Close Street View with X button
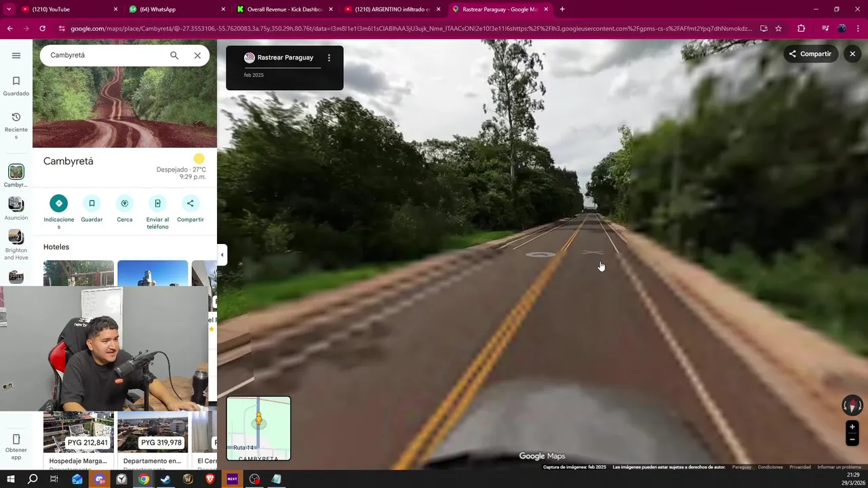The image size is (868, 488). click(x=852, y=54)
